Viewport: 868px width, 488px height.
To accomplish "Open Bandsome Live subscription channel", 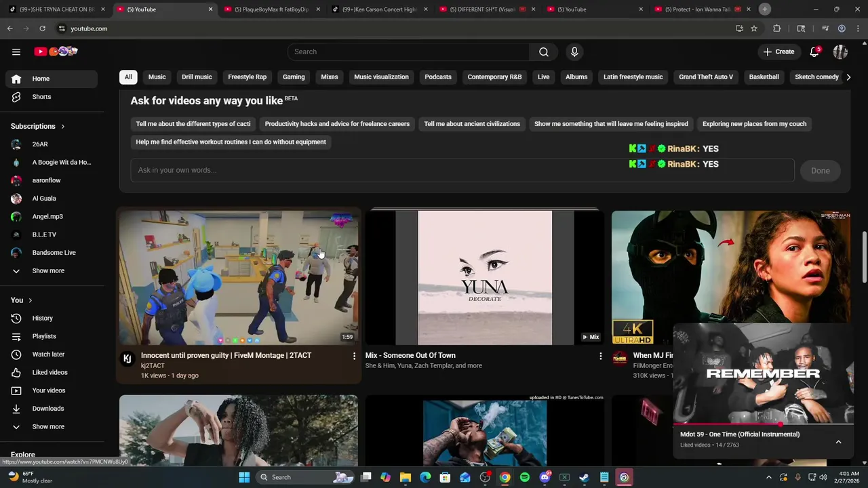I will click(52, 253).
